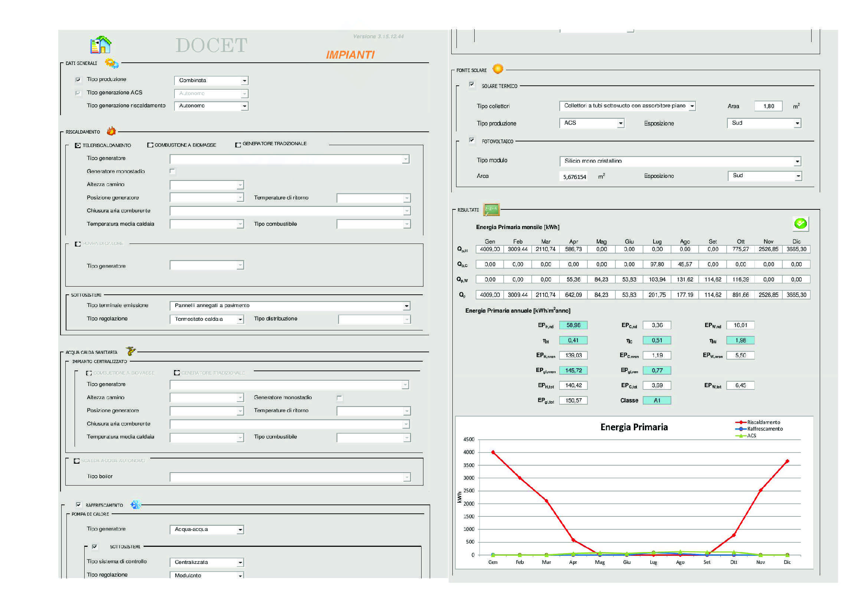Click the Fonte Solare sun icon
This screenshot has width=868, height=614.
click(x=498, y=69)
